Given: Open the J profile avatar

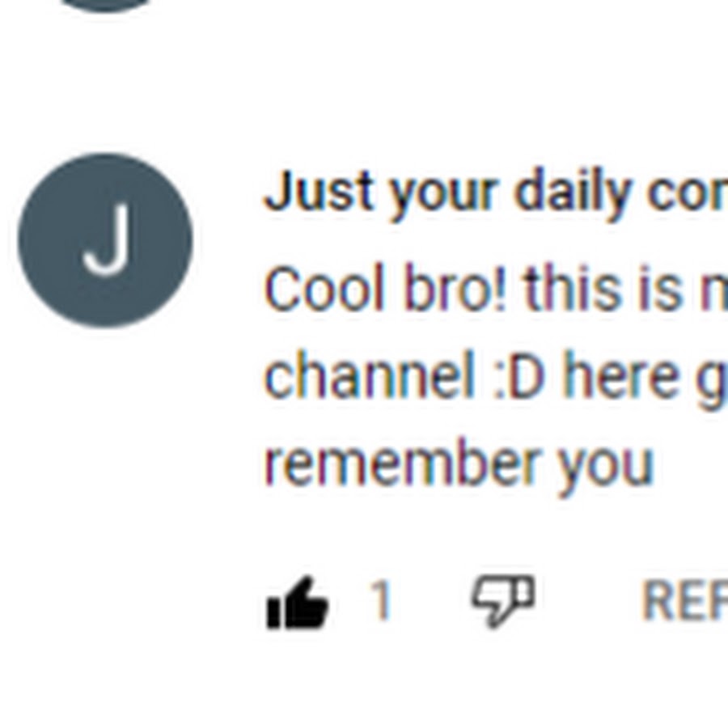Looking at the screenshot, I should click(105, 240).
